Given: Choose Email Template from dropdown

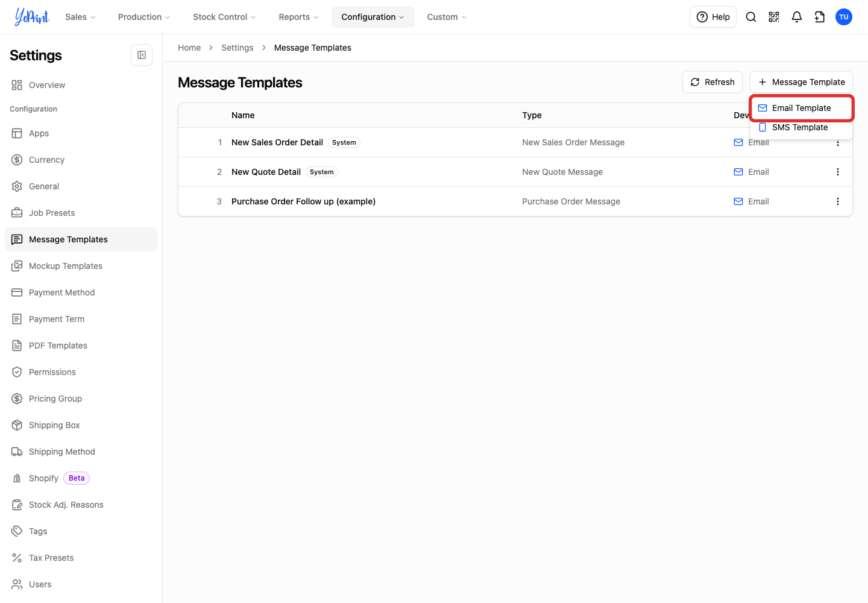Looking at the screenshot, I should click(x=802, y=108).
